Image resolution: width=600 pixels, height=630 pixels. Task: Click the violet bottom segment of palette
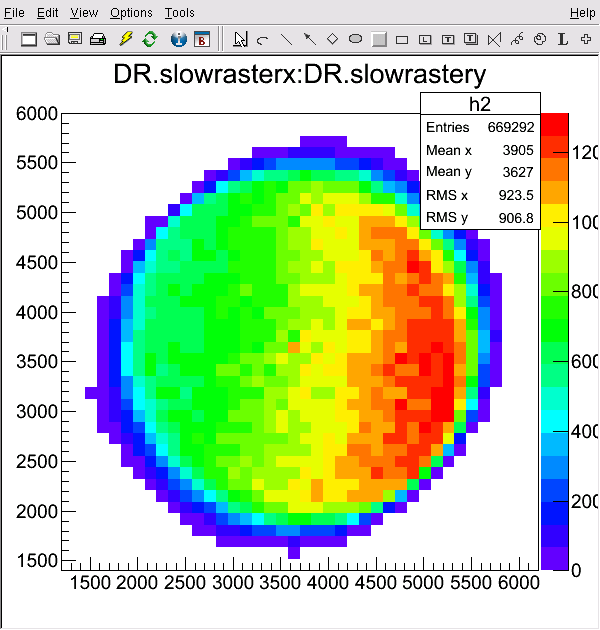(555, 558)
